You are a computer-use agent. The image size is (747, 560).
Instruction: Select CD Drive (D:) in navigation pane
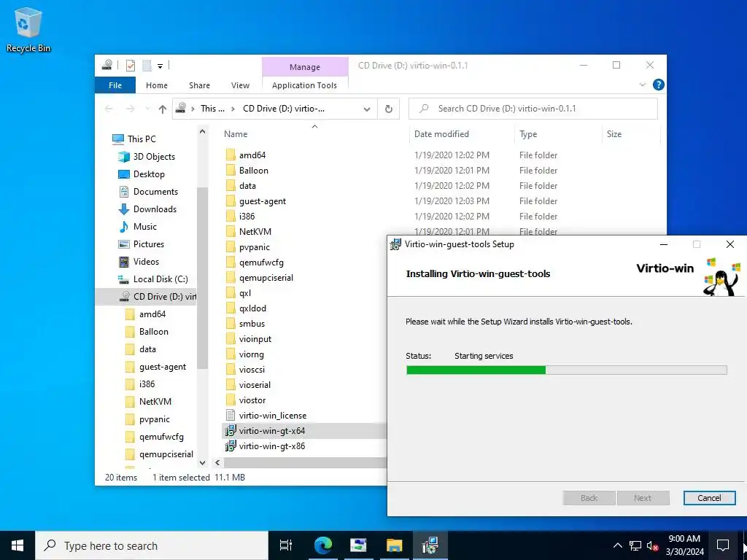click(x=146, y=297)
